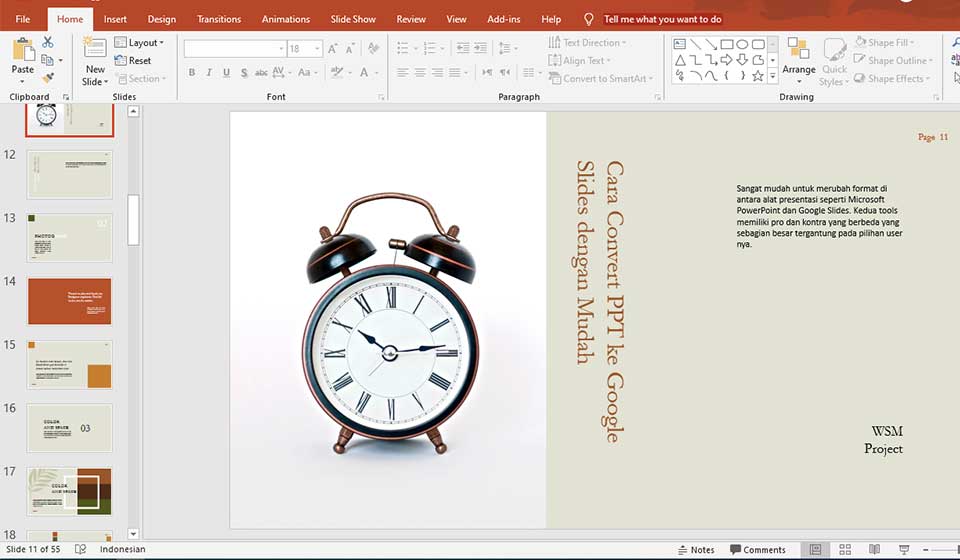The image size is (960, 560).
Task: Click the Paste clipboard icon
Action: pyautogui.click(x=23, y=50)
